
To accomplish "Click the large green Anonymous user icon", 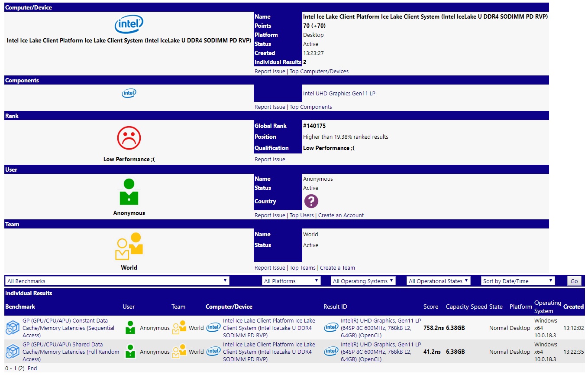I will click(x=129, y=192).
